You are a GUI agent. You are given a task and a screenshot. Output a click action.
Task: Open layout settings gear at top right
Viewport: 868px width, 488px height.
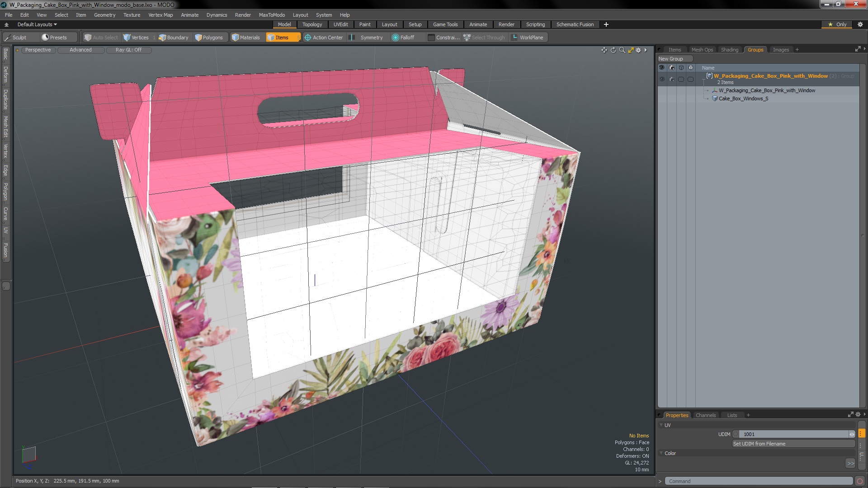coord(860,24)
